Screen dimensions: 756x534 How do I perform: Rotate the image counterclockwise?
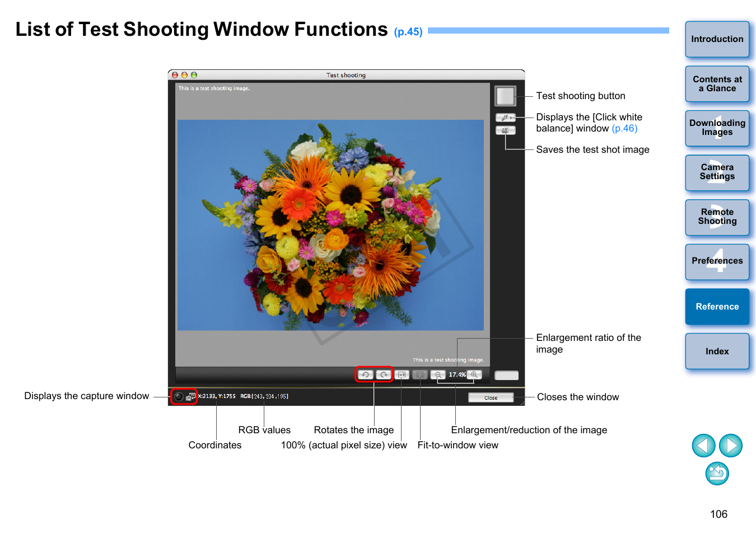(365, 374)
